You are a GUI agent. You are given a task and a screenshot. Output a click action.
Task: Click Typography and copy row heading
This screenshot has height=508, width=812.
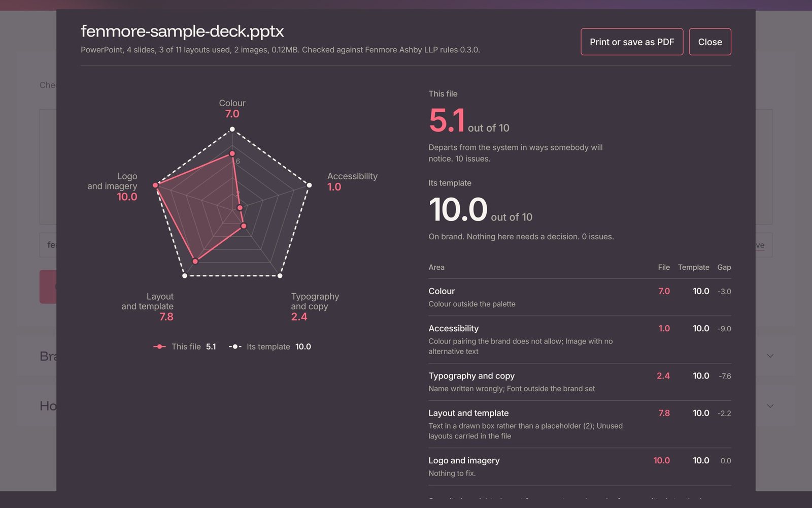pos(471,376)
